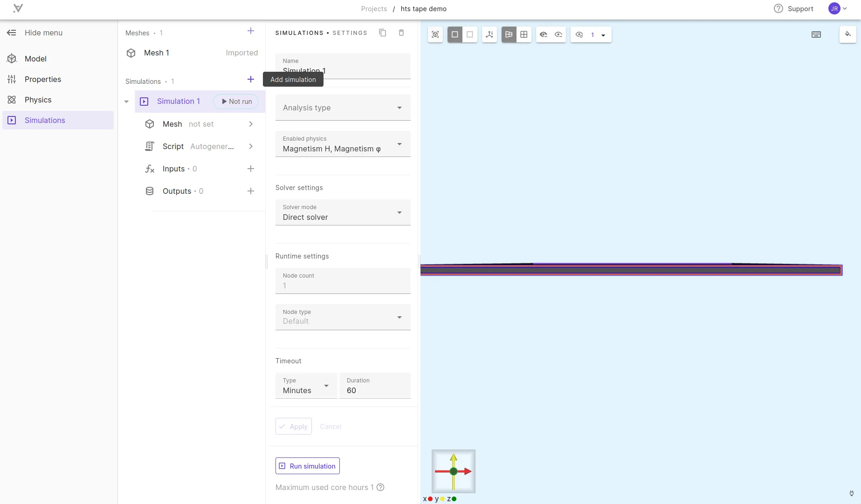861x504 pixels.
Task: Open the Simulations section
Action: (x=58, y=120)
